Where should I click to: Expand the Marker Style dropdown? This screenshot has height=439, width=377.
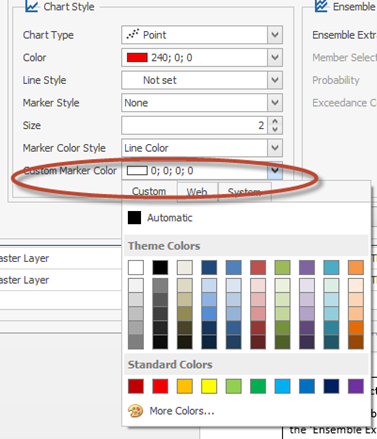[275, 103]
